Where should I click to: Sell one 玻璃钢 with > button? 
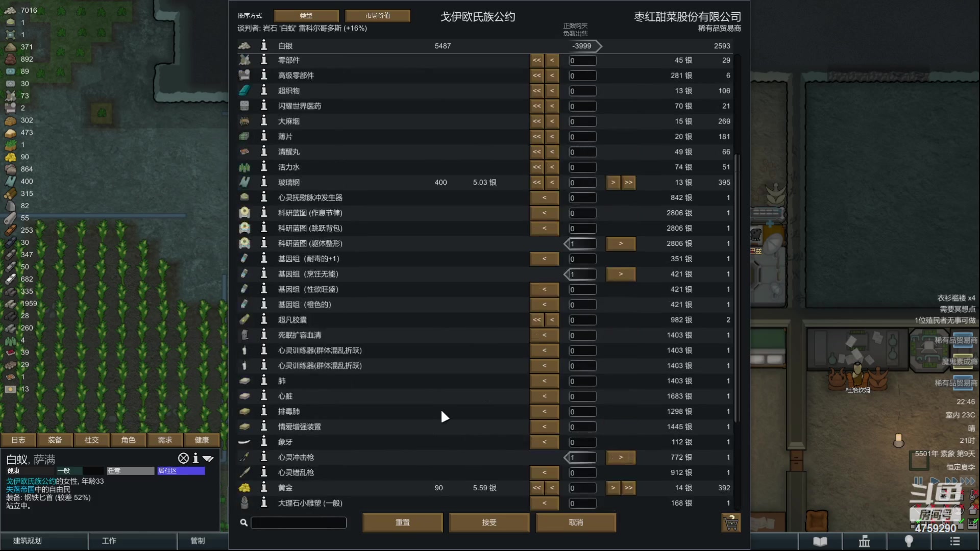tap(613, 182)
